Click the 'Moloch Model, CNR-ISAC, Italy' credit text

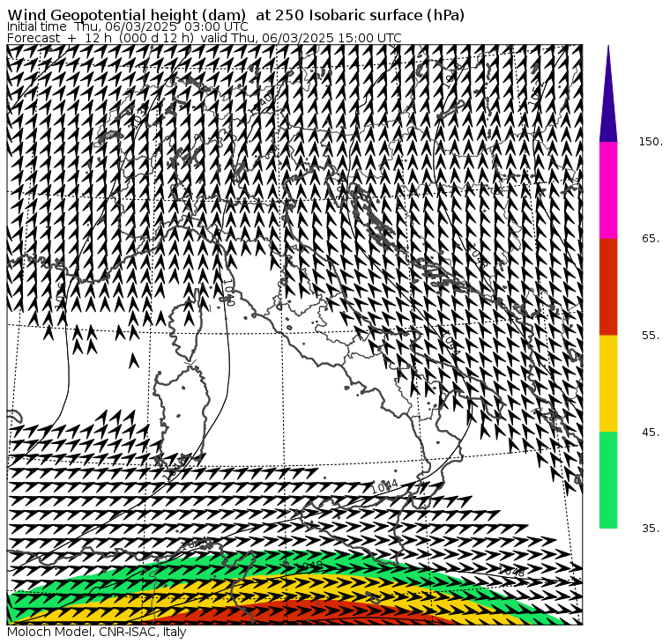97,632
